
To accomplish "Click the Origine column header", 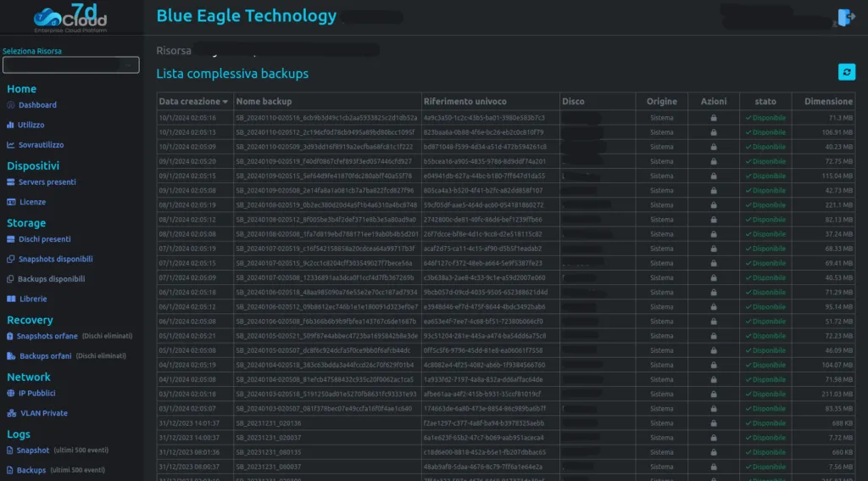I will [661, 102].
